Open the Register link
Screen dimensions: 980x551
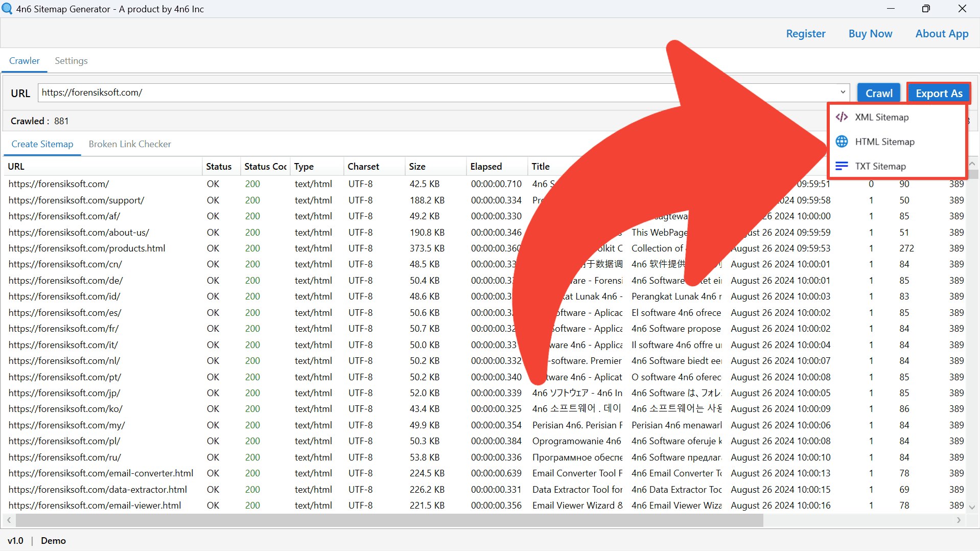tap(806, 34)
